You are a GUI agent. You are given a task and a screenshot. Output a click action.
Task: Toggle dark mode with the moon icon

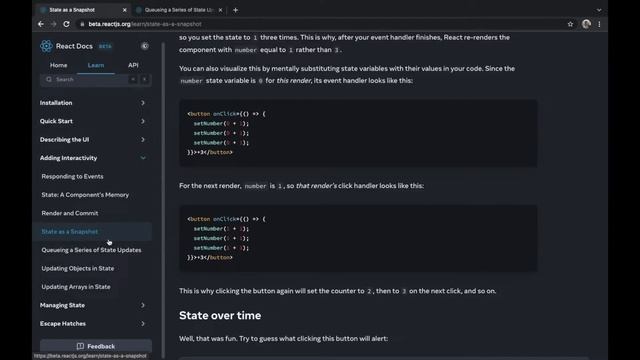pyautogui.click(x=144, y=46)
